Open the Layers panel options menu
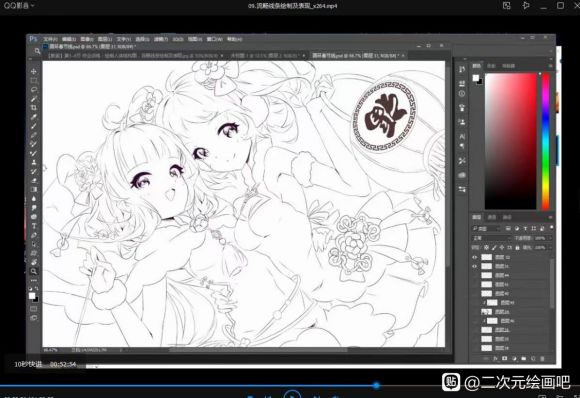 pyautogui.click(x=550, y=217)
